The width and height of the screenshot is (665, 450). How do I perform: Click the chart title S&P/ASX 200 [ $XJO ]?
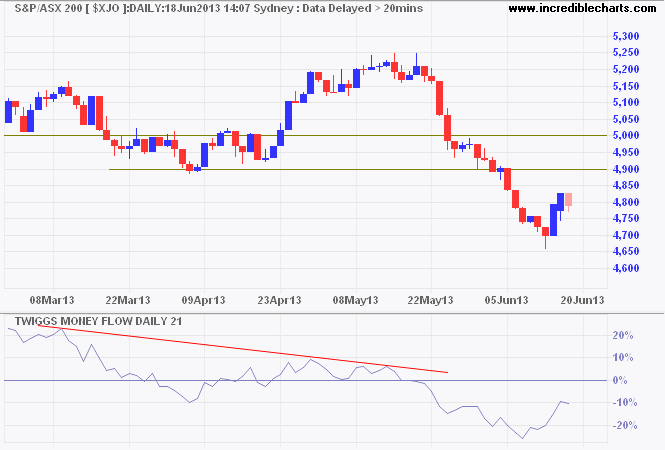(x=70, y=8)
